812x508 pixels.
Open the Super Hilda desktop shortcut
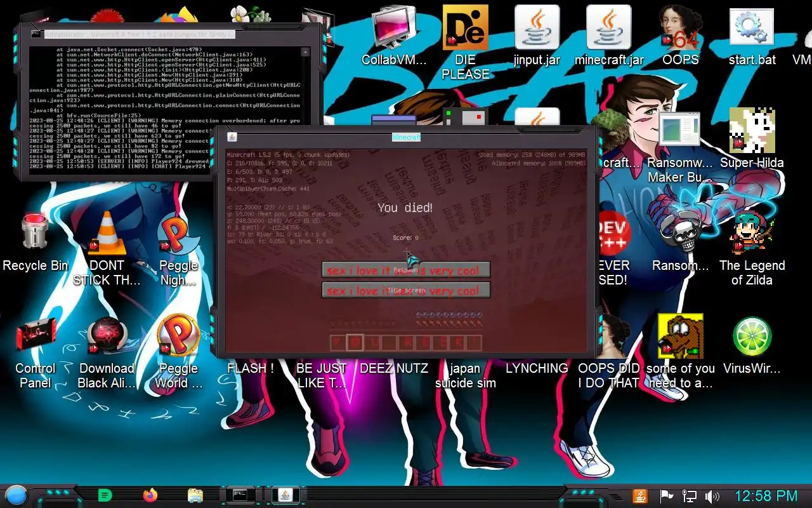coord(752,138)
